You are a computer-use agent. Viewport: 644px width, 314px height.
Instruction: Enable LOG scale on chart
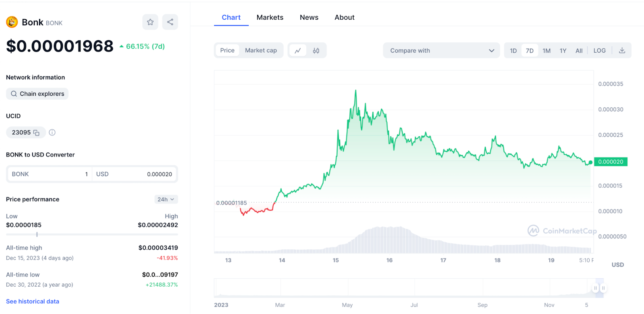(599, 51)
